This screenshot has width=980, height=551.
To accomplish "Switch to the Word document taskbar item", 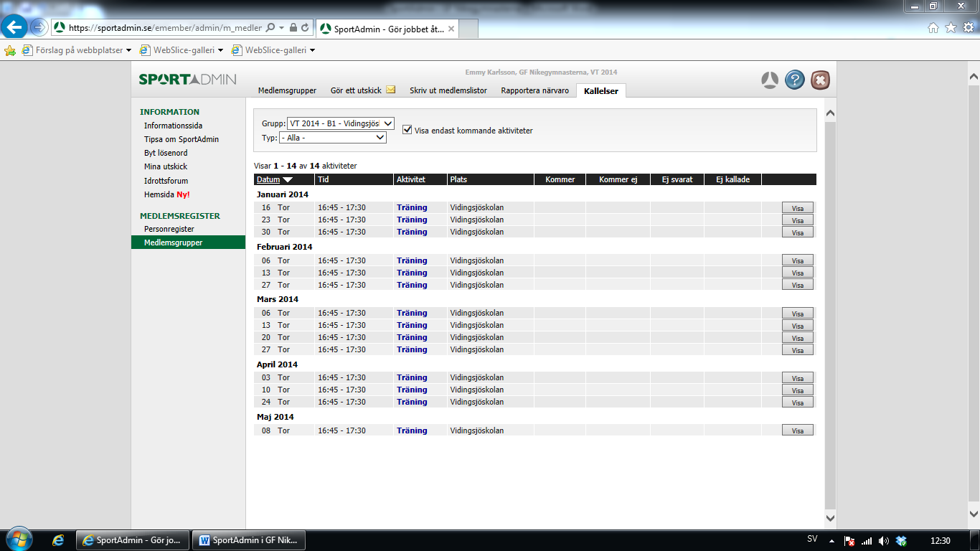I will tap(249, 540).
